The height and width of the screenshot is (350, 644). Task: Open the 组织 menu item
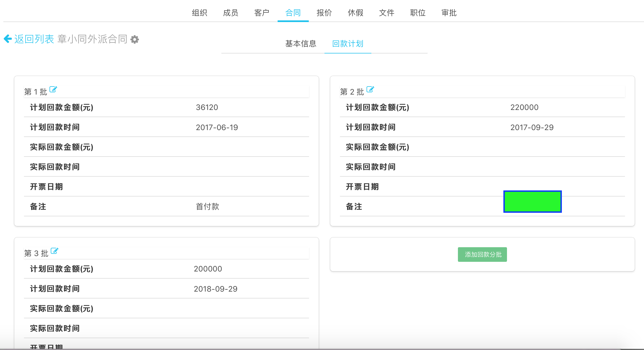[x=199, y=13]
